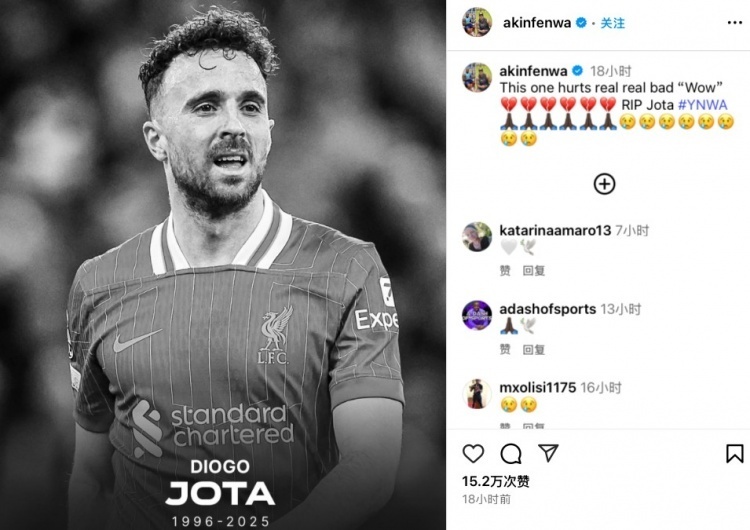Open comments with speech bubble icon
This screenshot has width=750, height=530.
point(511,453)
